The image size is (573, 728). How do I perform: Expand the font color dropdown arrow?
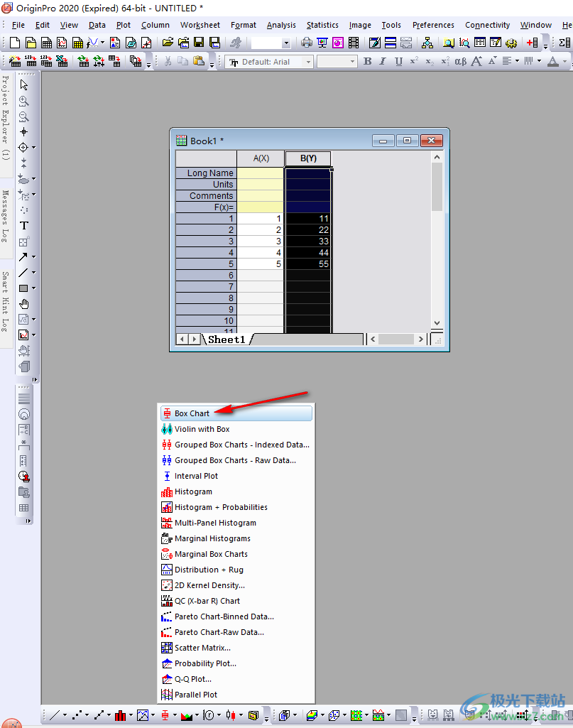[x=564, y=61]
